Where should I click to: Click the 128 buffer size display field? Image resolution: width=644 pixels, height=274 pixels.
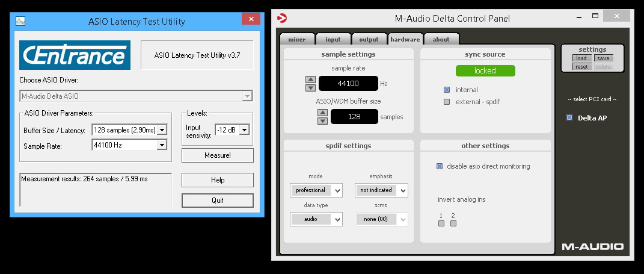click(x=354, y=116)
